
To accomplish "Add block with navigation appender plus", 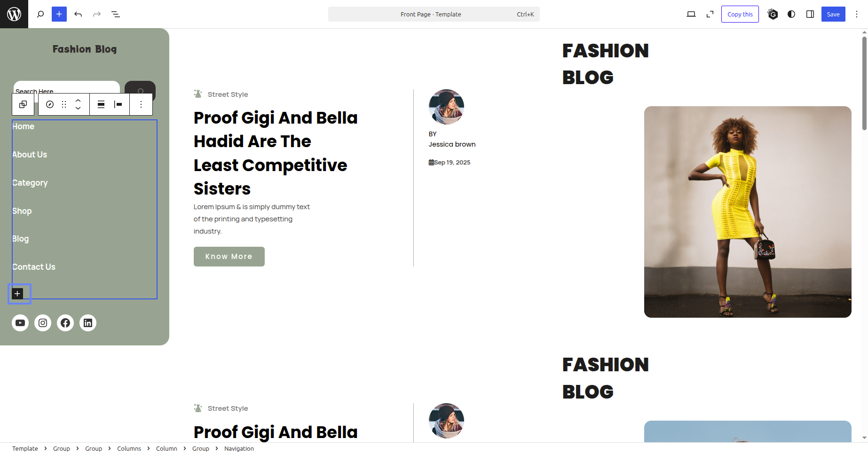I will pos(17,294).
